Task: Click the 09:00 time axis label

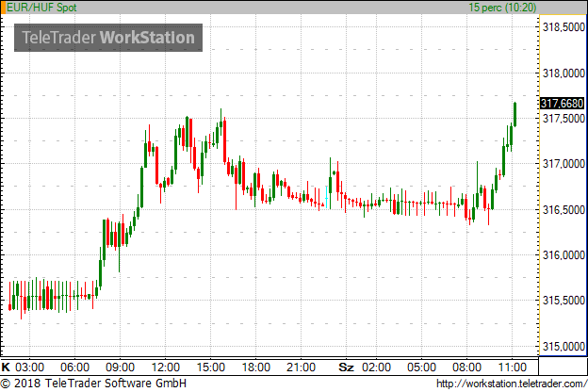Action: (120, 367)
